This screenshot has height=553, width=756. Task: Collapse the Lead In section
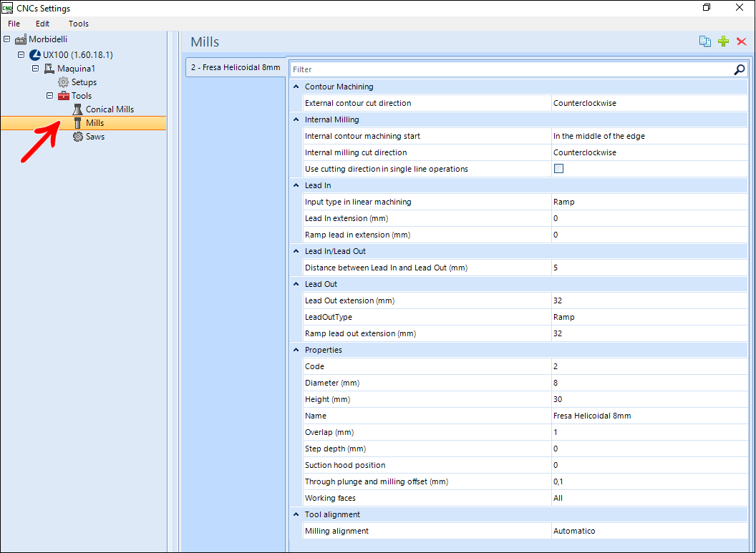[296, 185]
